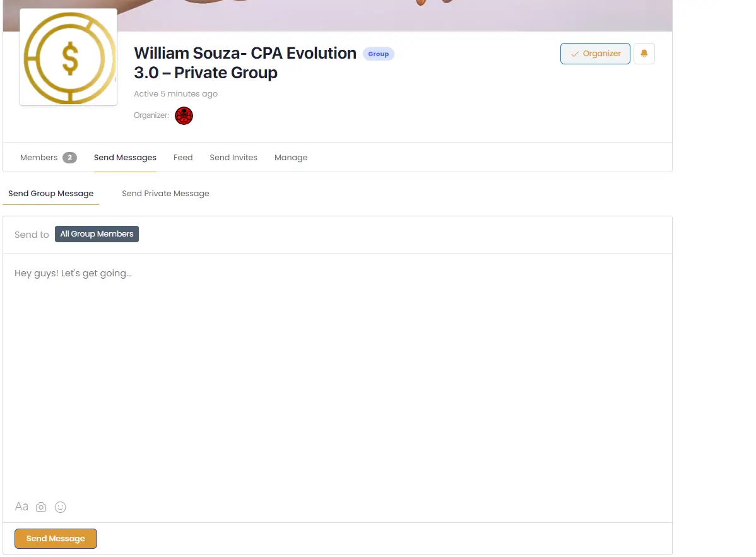Click the blue Group type badge

pyautogui.click(x=378, y=54)
